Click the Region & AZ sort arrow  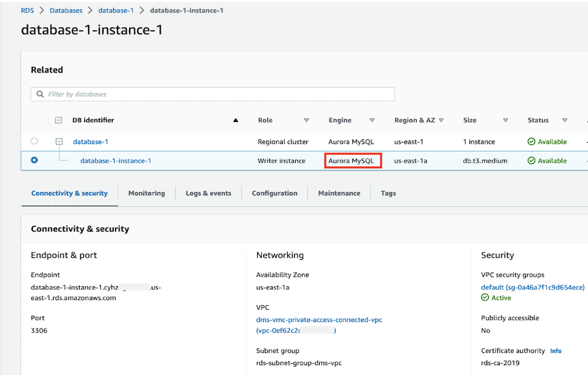441,120
